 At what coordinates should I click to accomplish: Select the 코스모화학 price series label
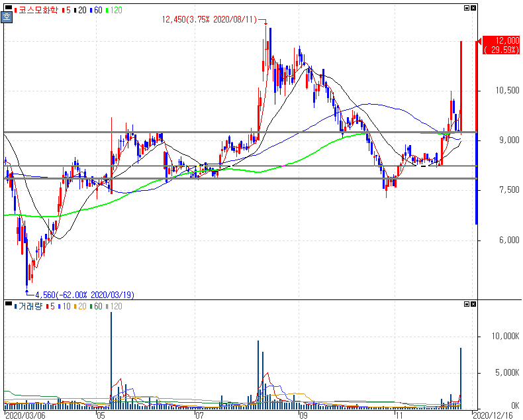[x=36, y=11]
